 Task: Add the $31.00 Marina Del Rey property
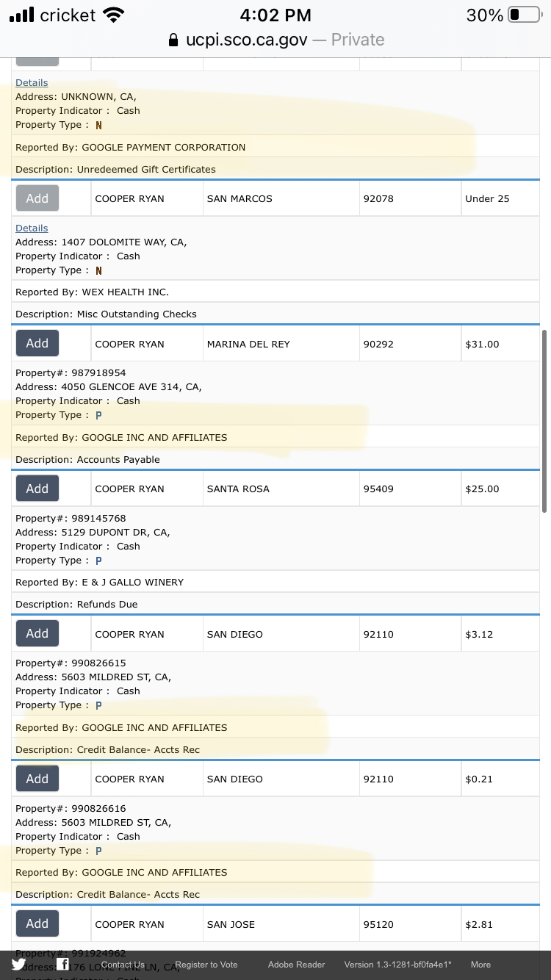coord(37,343)
